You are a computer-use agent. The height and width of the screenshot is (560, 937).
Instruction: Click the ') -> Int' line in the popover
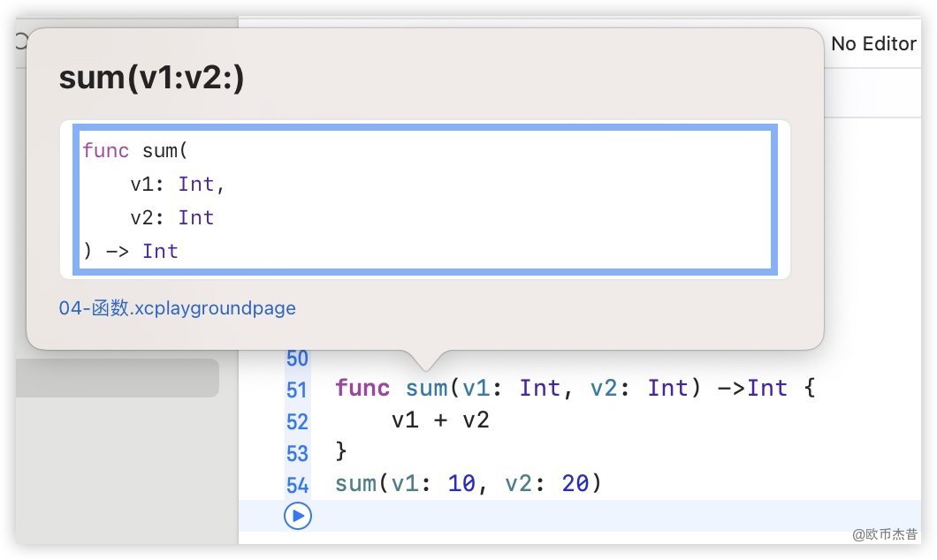131,251
